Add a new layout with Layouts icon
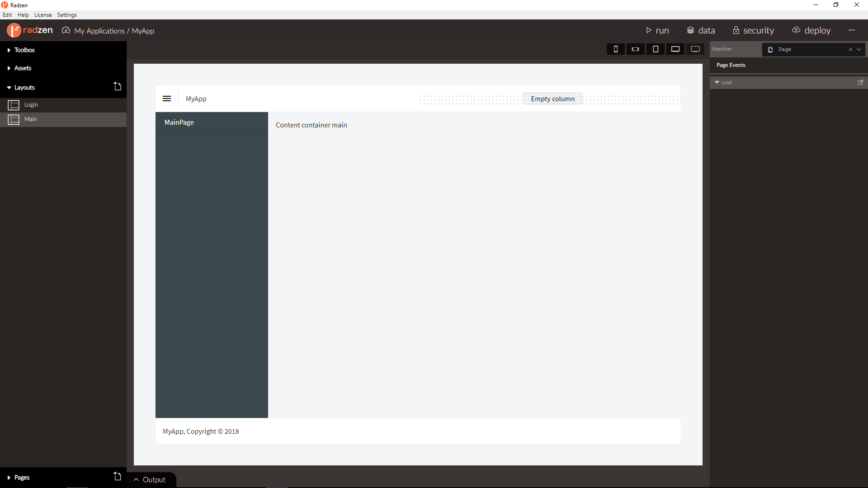 [x=118, y=86]
